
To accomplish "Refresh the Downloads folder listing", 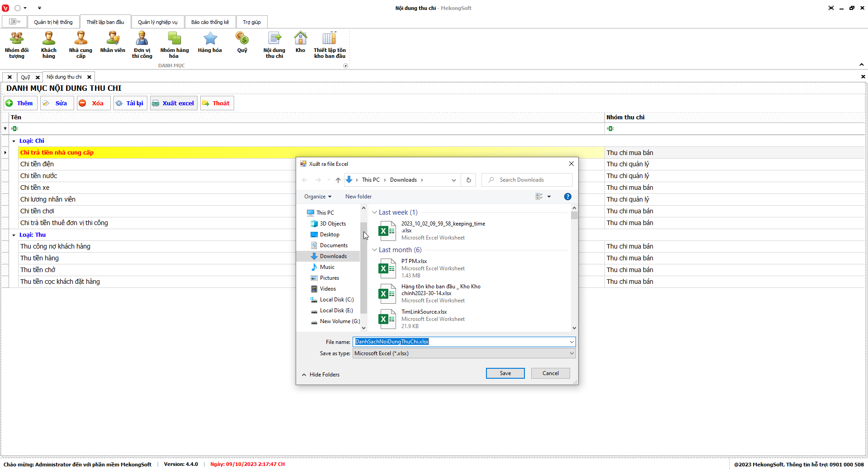I will point(468,180).
